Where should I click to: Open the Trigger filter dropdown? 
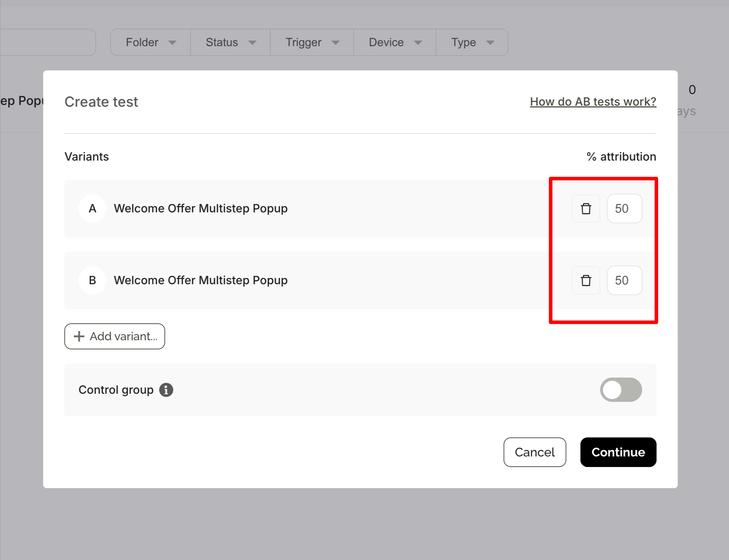click(311, 42)
